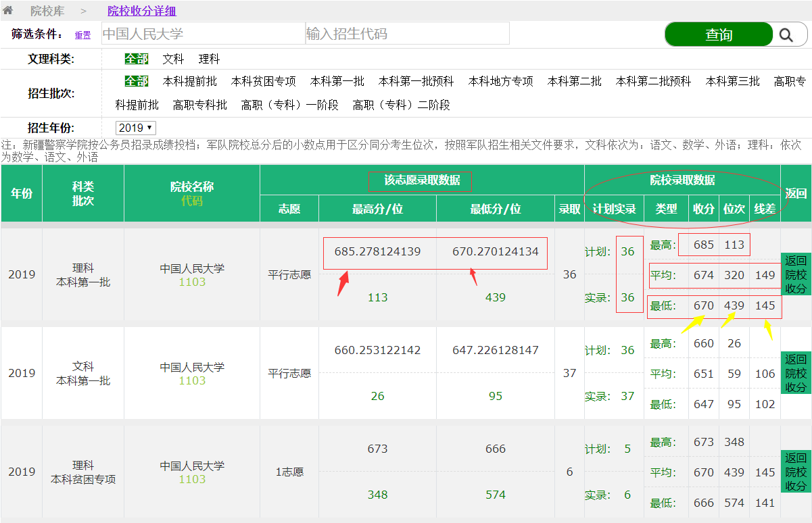This screenshot has height=523, width=812.
Task: Choose 高职专科批 batch filter
Action: tap(199, 105)
